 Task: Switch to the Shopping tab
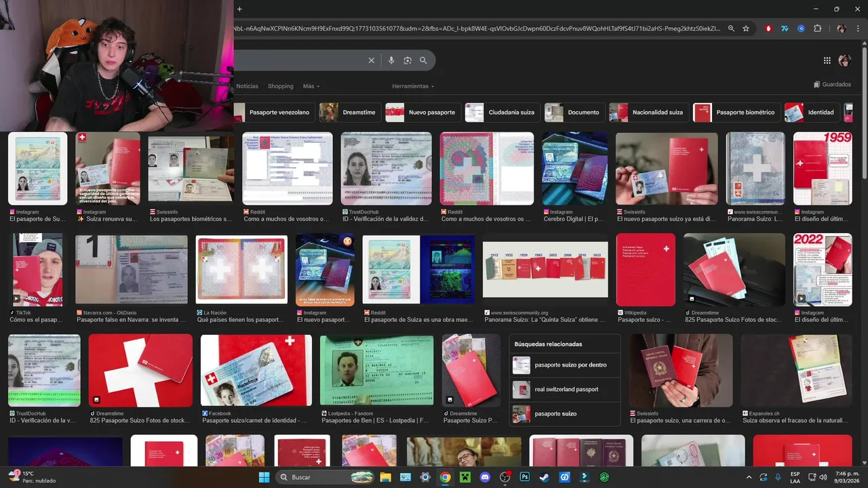click(x=281, y=86)
